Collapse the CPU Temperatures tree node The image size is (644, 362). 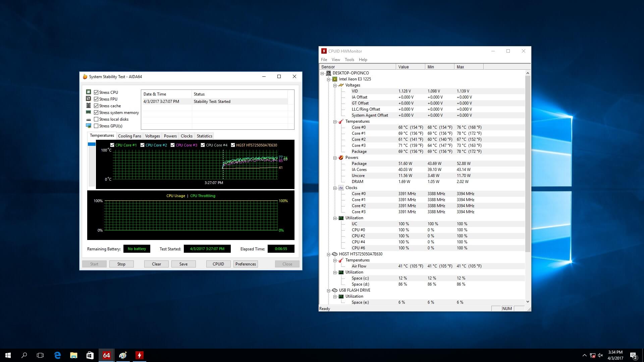coord(335,121)
